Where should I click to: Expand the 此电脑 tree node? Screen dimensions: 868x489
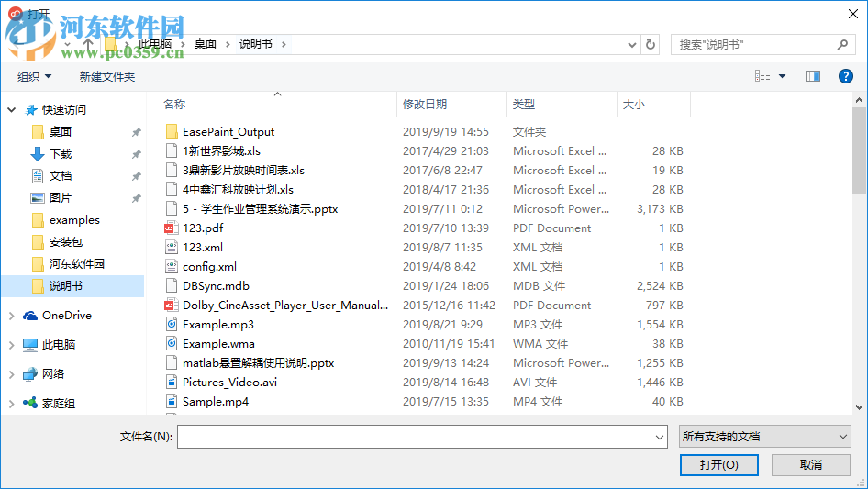(12, 345)
